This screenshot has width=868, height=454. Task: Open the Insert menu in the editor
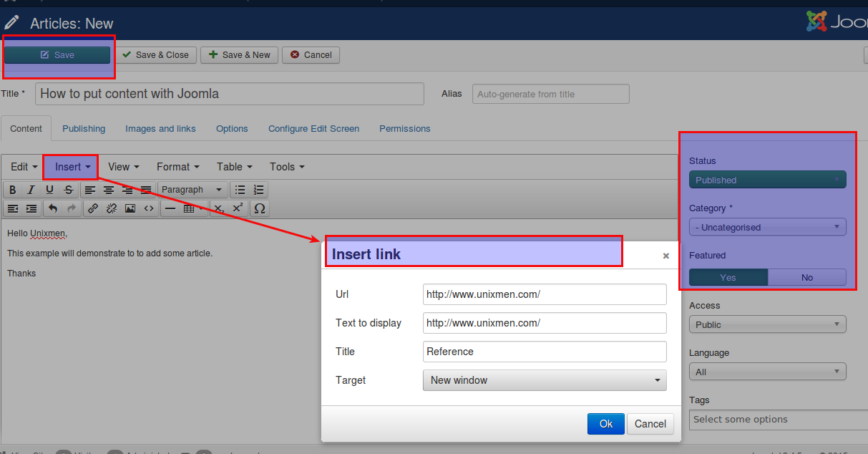[73, 167]
